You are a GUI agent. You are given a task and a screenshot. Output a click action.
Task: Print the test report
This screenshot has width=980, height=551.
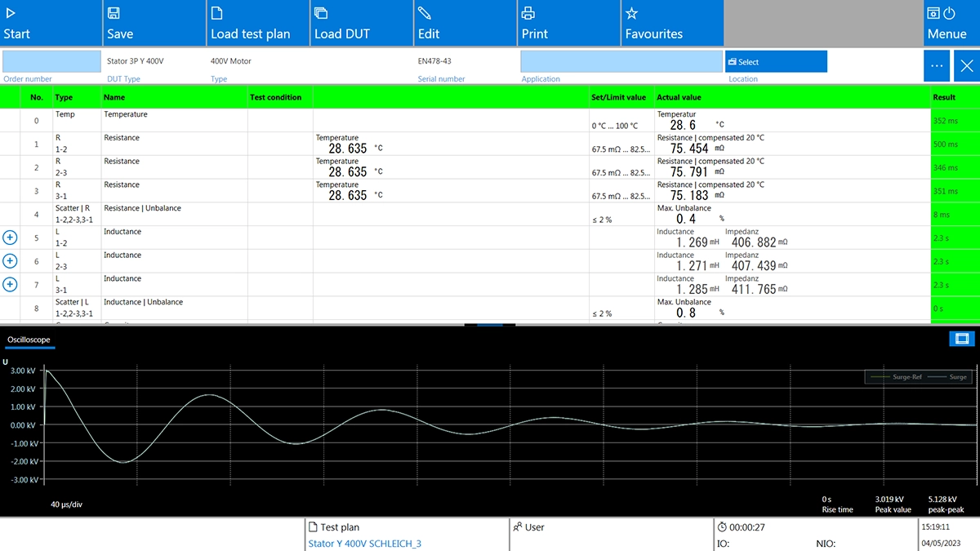click(569, 23)
